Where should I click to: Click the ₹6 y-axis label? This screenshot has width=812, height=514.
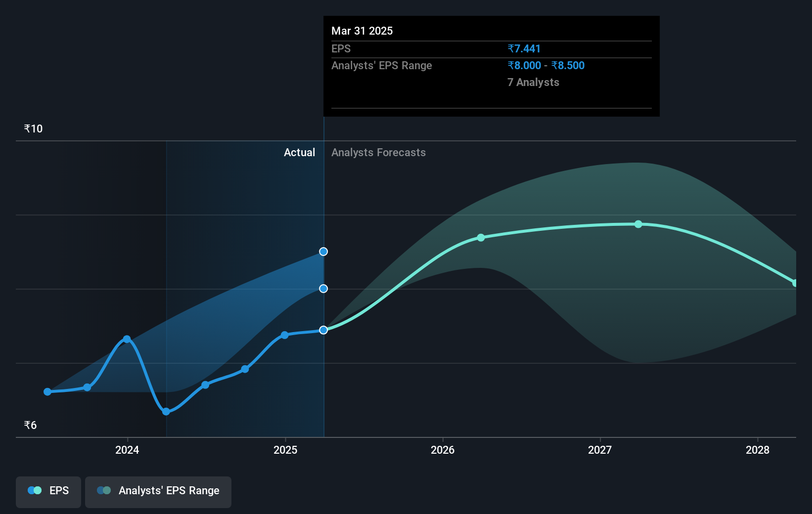coord(30,426)
